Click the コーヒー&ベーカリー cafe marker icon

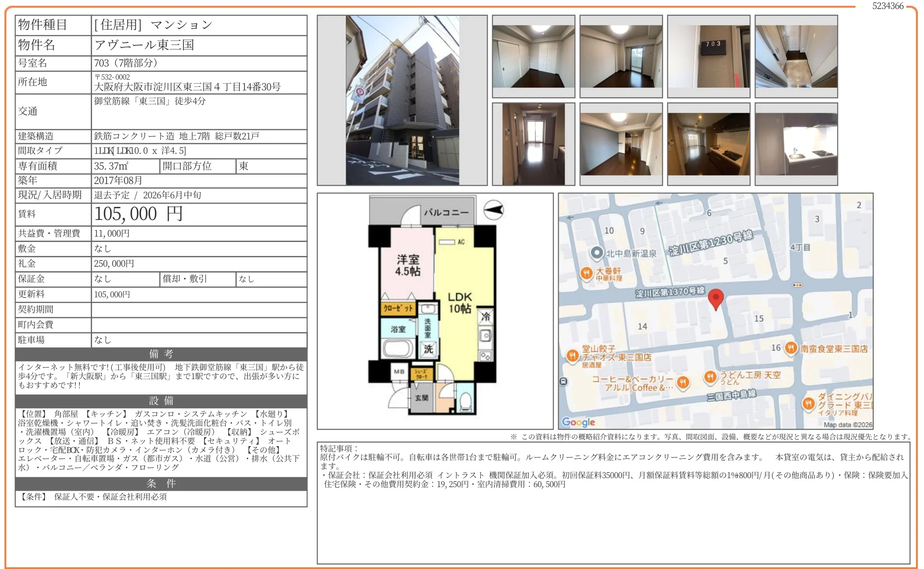(x=683, y=382)
